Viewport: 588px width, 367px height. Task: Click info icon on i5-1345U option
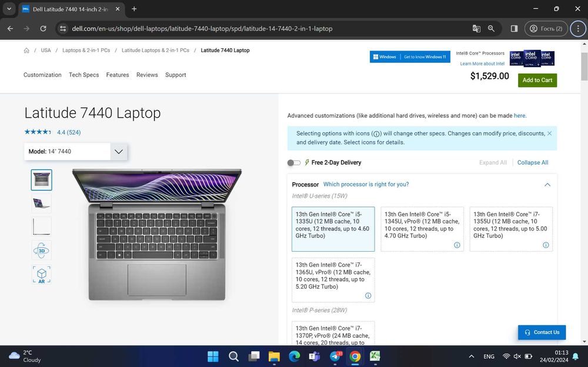pyautogui.click(x=457, y=245)
